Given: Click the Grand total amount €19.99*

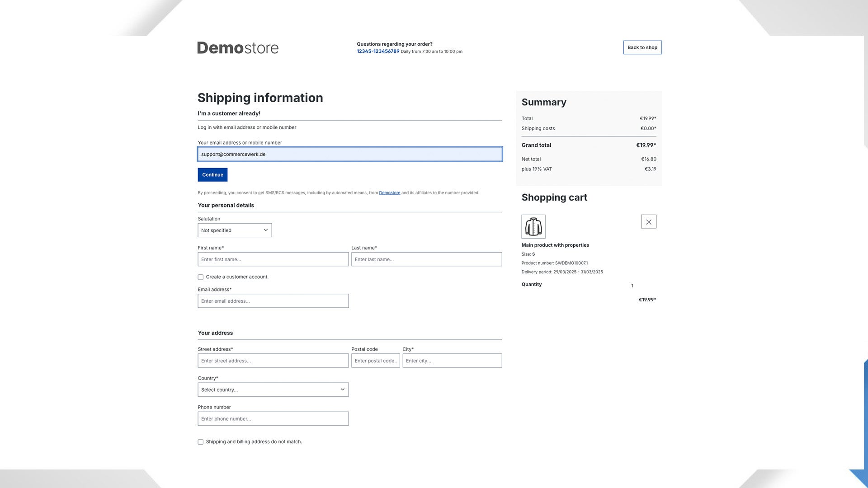Looking at the screenshot, I should (x=646, y=145).
